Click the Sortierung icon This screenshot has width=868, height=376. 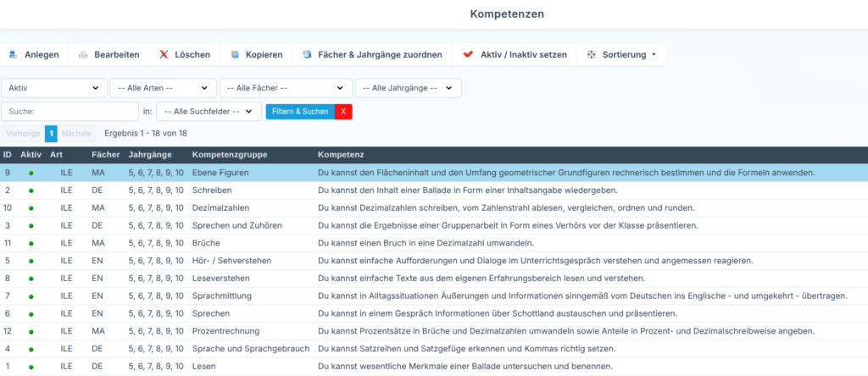pyautogui.click(x=591, y=55)
